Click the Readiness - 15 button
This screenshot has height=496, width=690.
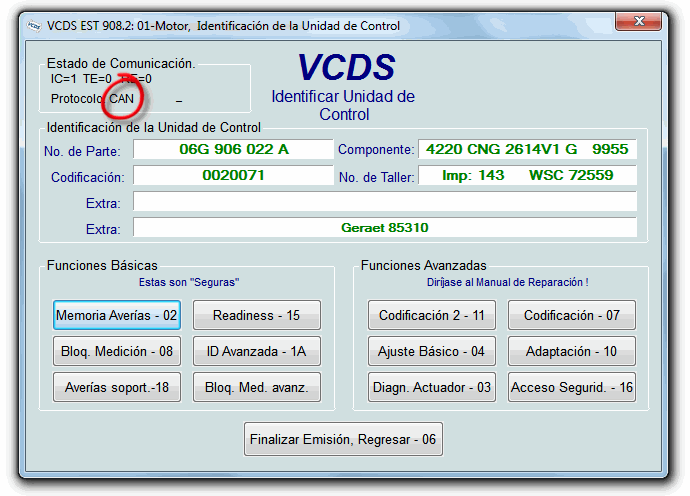coord(257,315)
